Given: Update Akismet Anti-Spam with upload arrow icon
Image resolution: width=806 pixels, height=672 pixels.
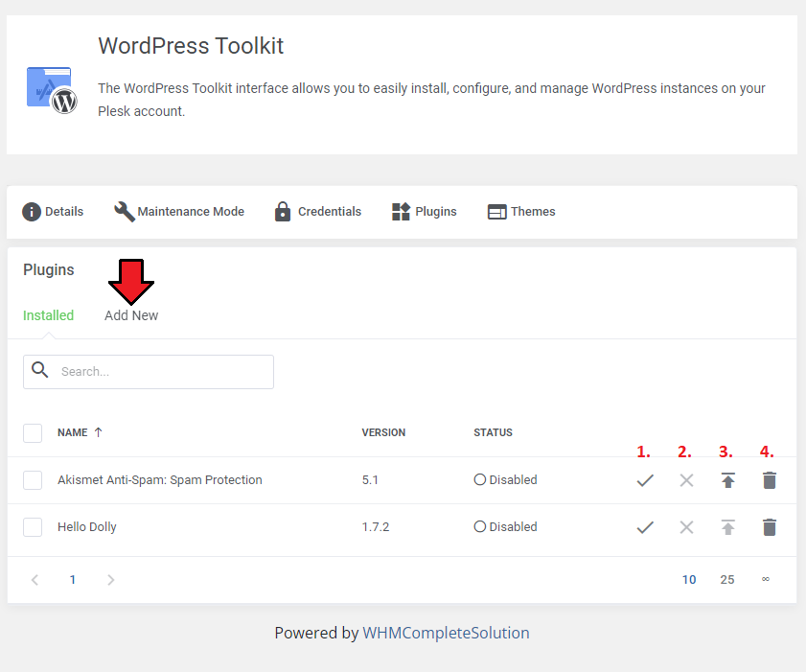Looking at the screenshot, I should pyautogui.click(x=727, y=480).
